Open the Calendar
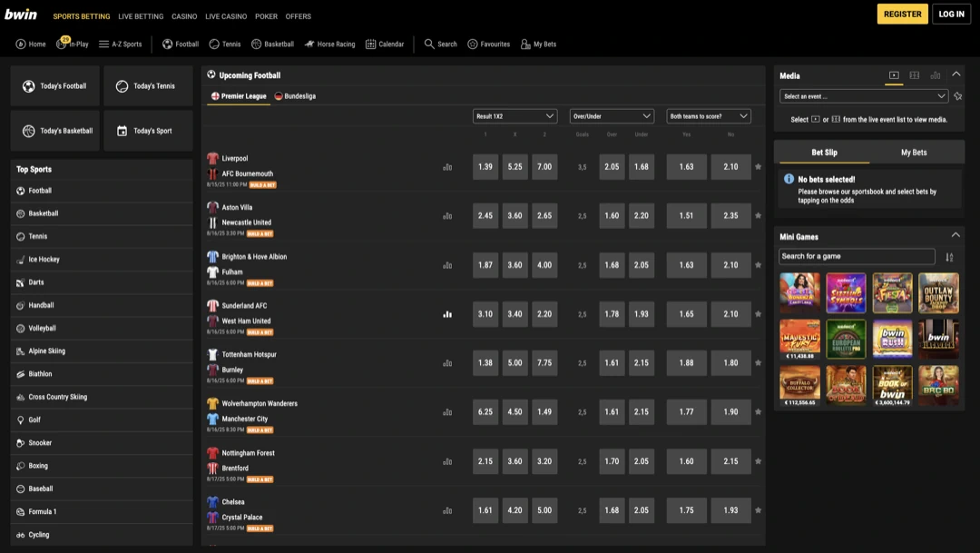 385,44
